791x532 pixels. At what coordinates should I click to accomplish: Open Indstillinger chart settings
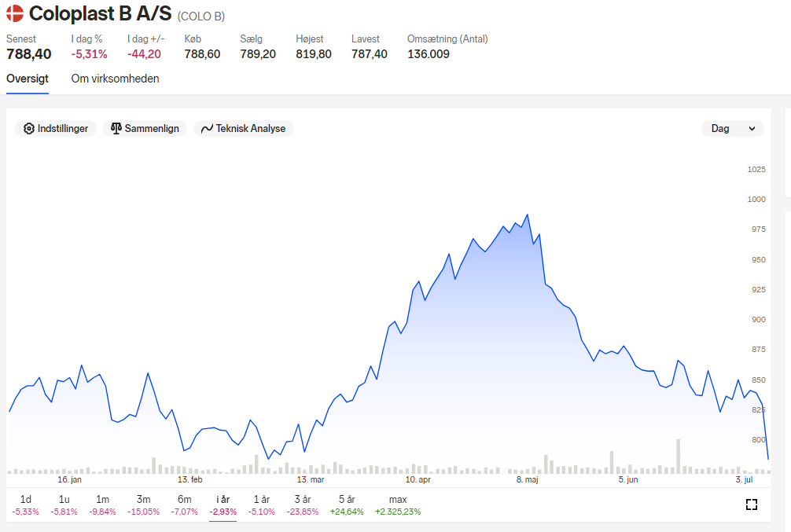56,129
